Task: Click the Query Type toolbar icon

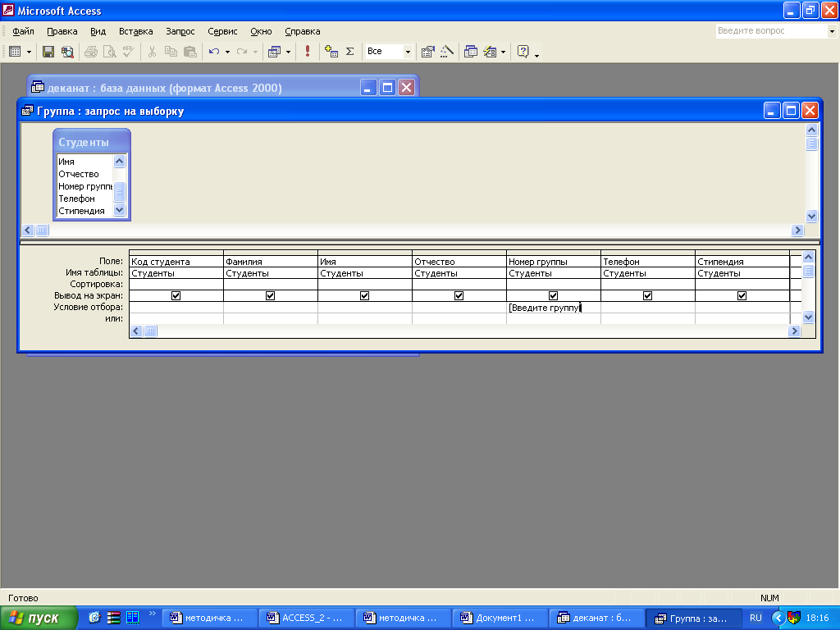Action: coord(274,52)
